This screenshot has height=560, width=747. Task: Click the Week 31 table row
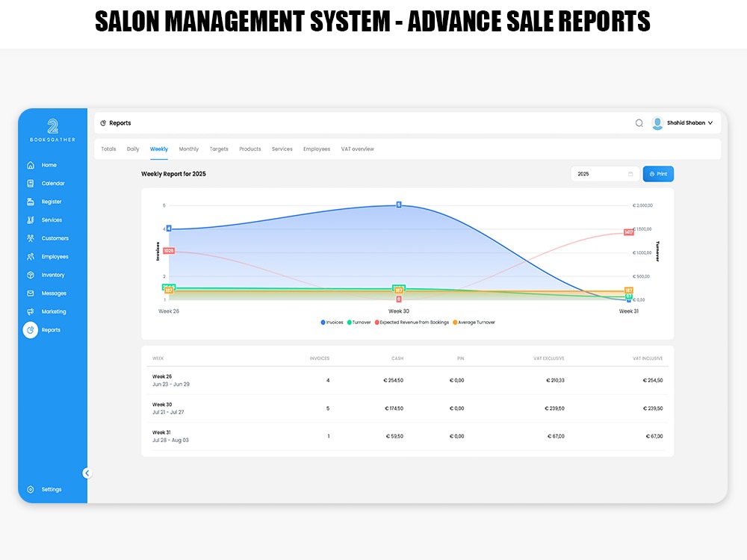click(407, 436)
